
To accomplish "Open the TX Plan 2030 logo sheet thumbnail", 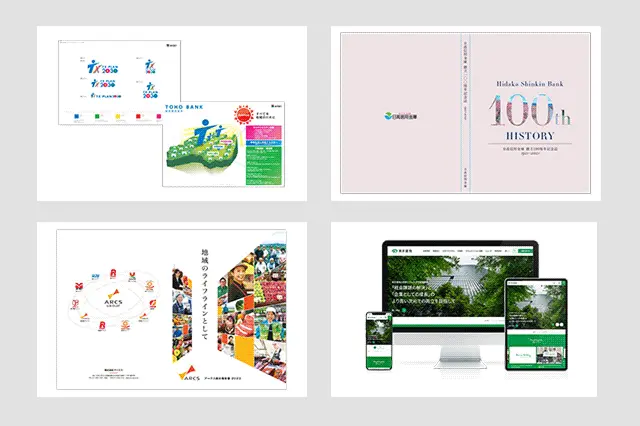I will [119, 82].
